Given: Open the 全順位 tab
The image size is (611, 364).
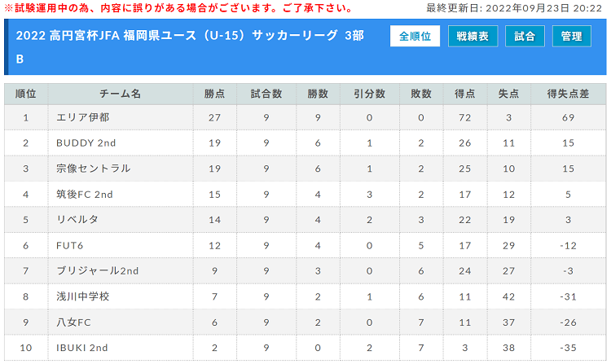Looking at the screenshot, I should coord(415,36).
